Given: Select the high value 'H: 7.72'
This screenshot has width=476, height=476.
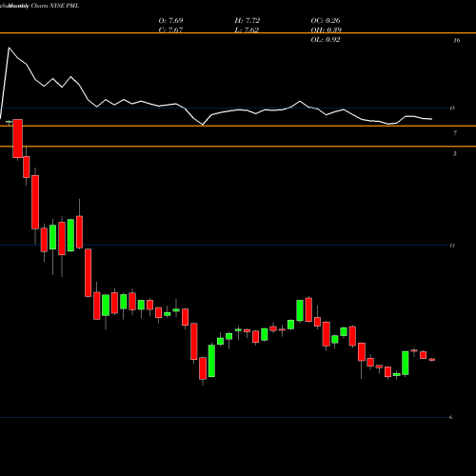Looking at the screenshot, I should (x=248, y=20).
